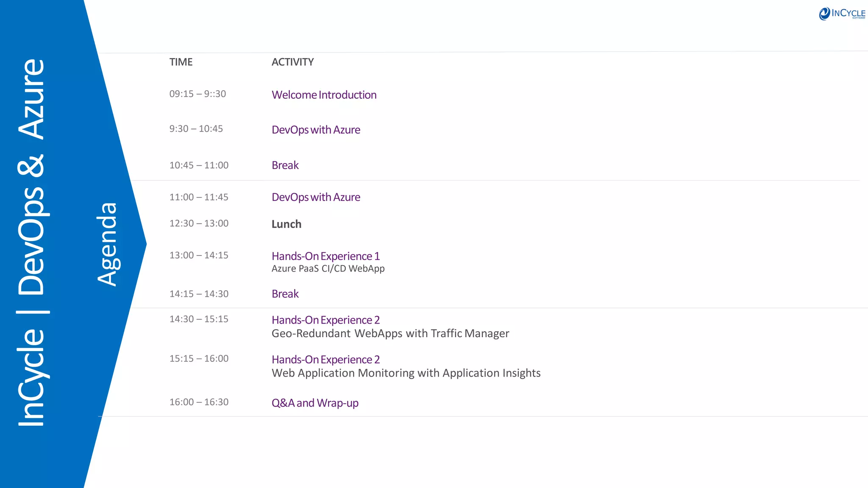Click the '13:00 – 14:15' time entry
Viewport: 868px width, 488px height.
tap(199, 255)
